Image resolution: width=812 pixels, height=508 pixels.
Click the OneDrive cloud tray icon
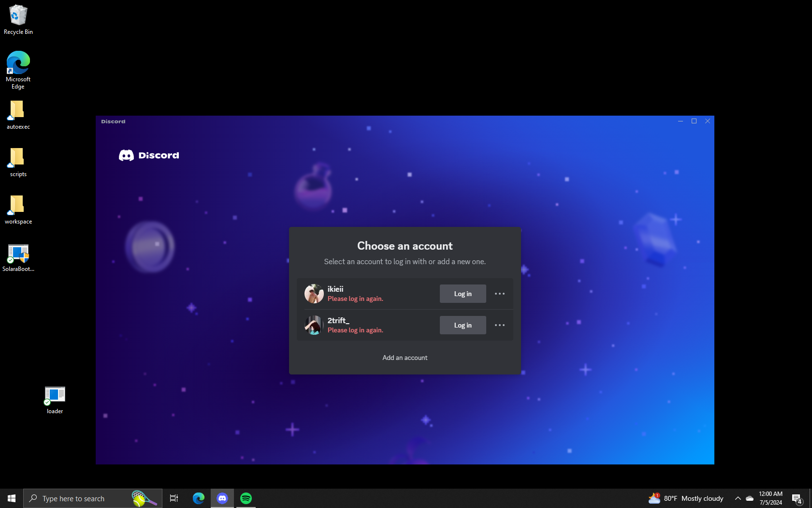tap(750, 498)
